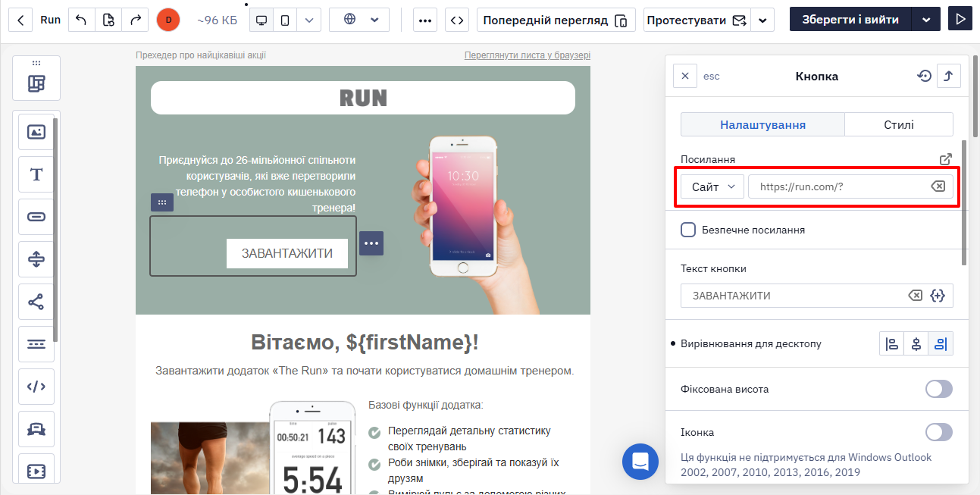Open the structures layout block icon
The image size is (980, 495).
click(36, 83)
